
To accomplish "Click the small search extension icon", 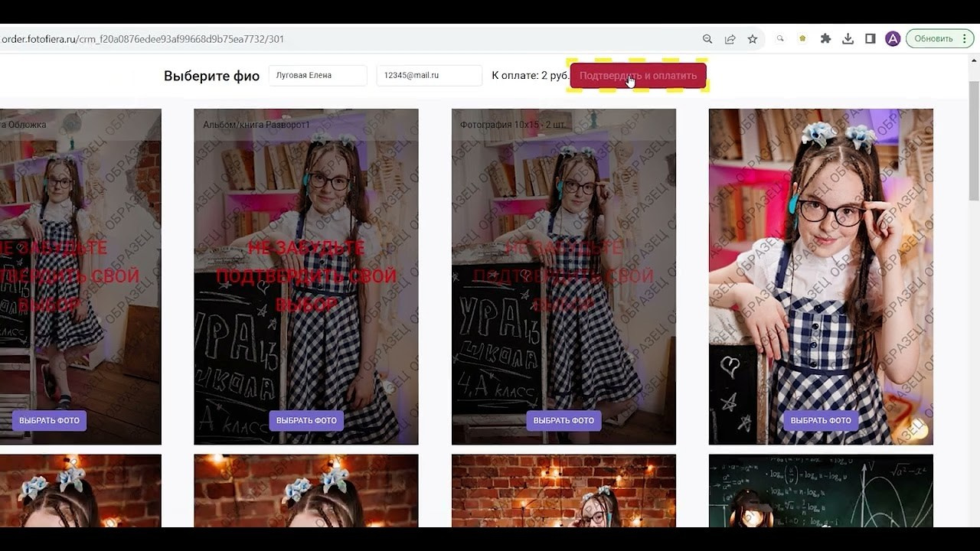I will point(780,39).
